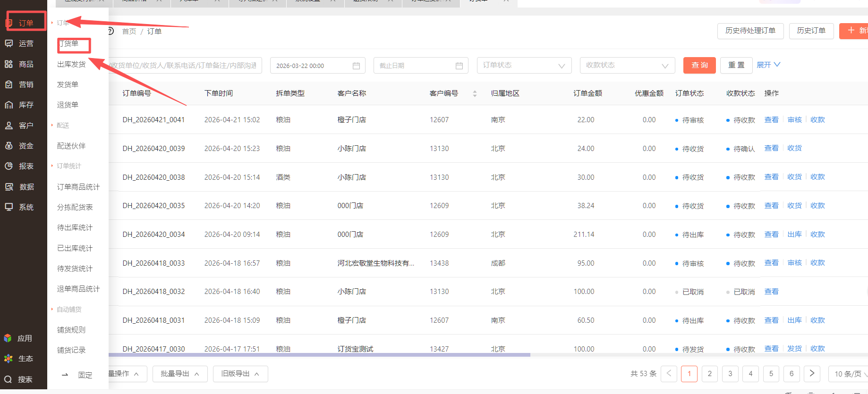This screenshot has width=868, height=394.
Task: Open the 报表 sidebar section
Action: (x=20, y=166)
